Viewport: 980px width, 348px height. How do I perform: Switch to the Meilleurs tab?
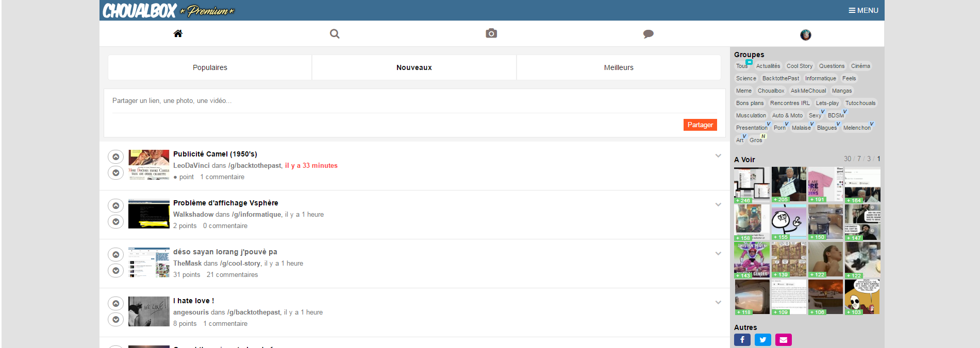[618, 67]
